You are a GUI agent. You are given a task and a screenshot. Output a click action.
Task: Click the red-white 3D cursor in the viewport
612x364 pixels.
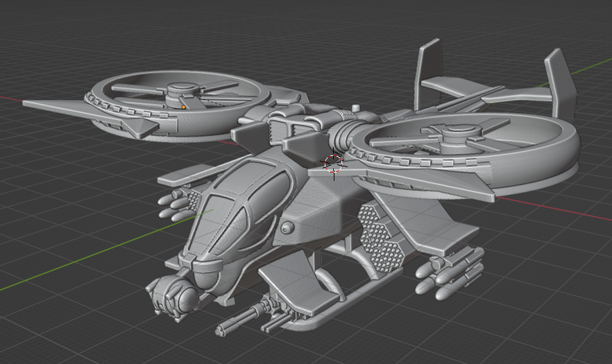[333, 164]
